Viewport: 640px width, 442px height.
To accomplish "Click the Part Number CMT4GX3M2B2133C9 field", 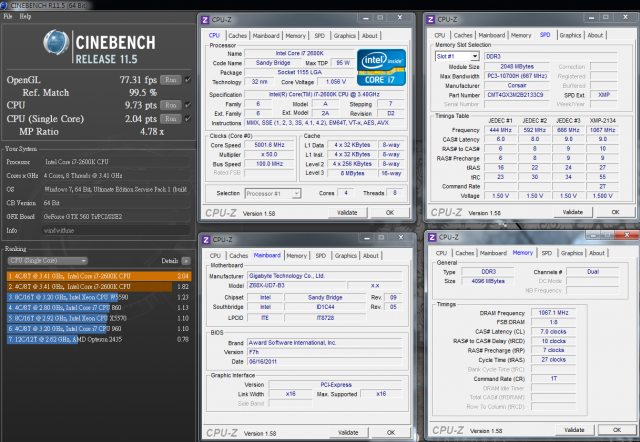I will pyautogui.click(x=515, y=95).
